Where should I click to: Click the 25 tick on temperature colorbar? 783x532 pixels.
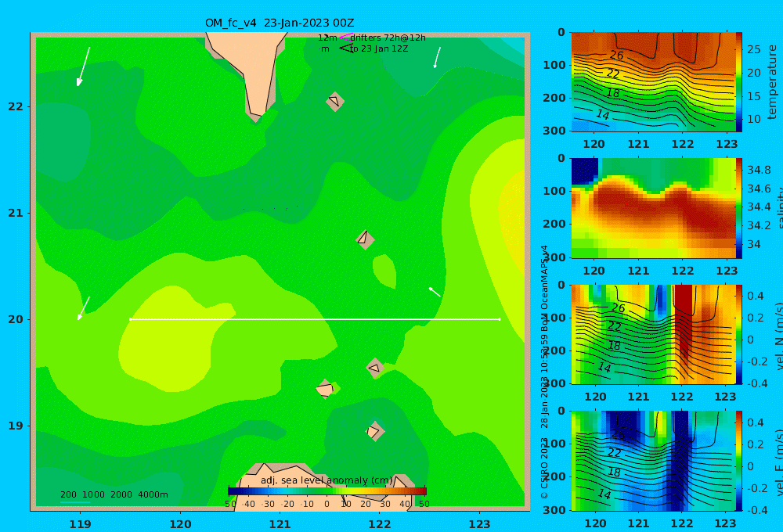(753, 49)
